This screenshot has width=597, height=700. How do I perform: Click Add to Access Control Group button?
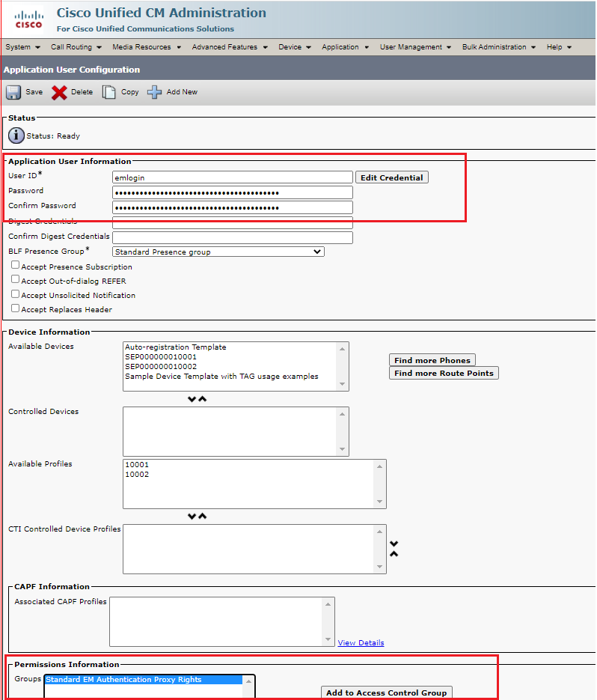pos(386,693)
